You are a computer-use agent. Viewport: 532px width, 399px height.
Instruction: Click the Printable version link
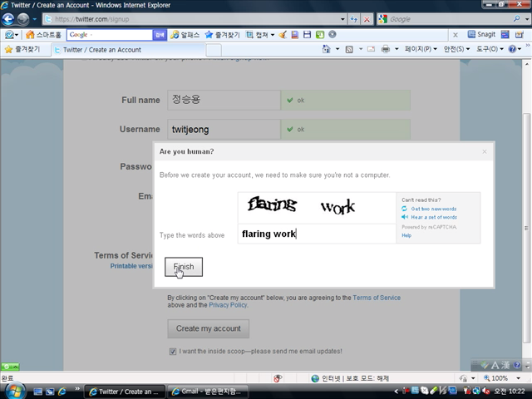pyautogui.click(x=131, y=266)
